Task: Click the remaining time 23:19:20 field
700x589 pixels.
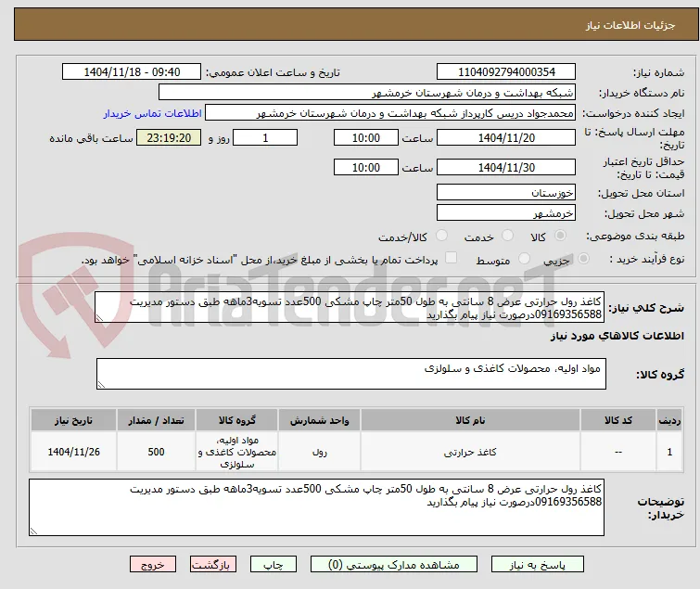Action: point(169,137)
